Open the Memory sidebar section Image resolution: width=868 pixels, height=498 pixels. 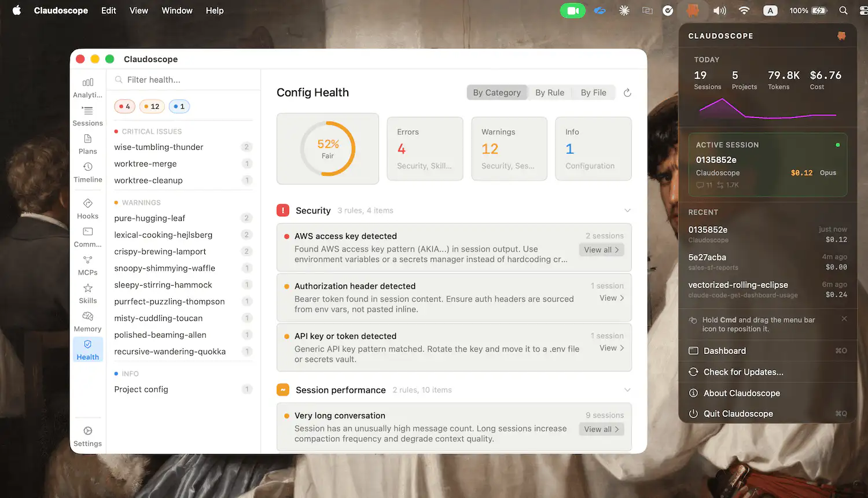tap(88, 322)
